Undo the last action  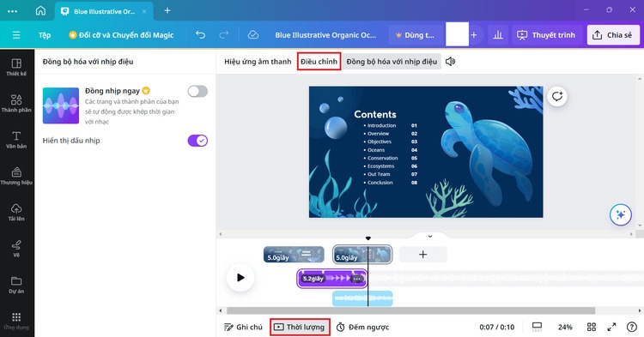click(200, 35)
